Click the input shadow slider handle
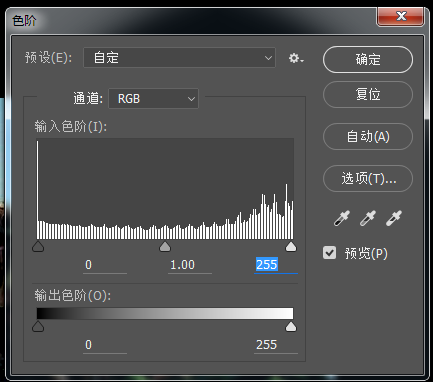 point(38,247)
